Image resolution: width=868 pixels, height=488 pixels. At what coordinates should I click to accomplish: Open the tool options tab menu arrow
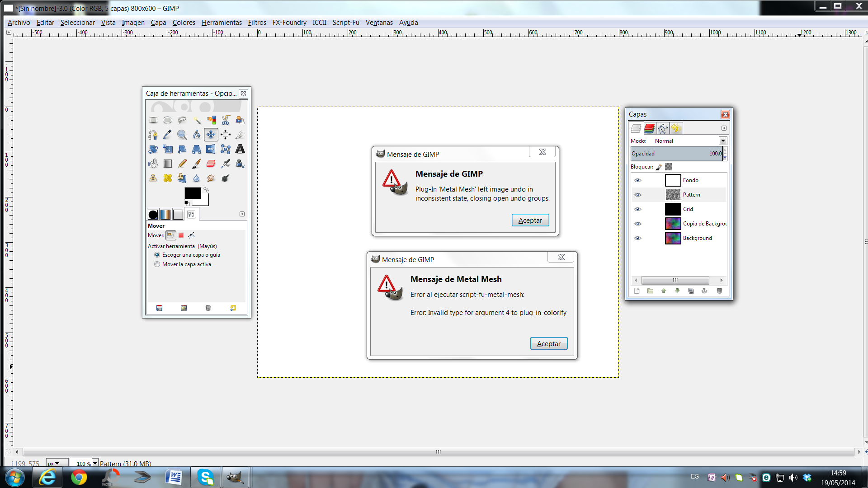tap(242, 214)
